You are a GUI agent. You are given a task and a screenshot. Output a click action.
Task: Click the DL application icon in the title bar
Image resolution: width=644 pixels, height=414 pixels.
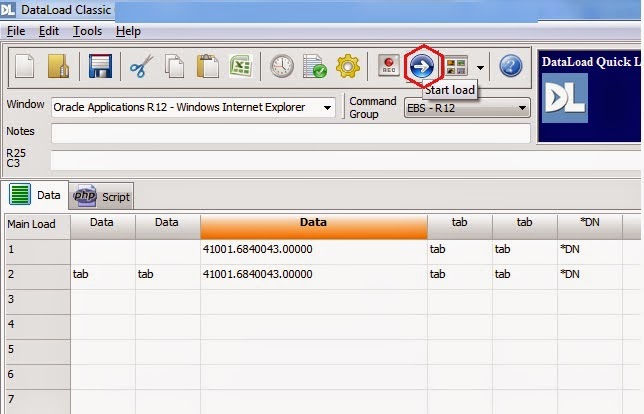click(x=8, y=10)
